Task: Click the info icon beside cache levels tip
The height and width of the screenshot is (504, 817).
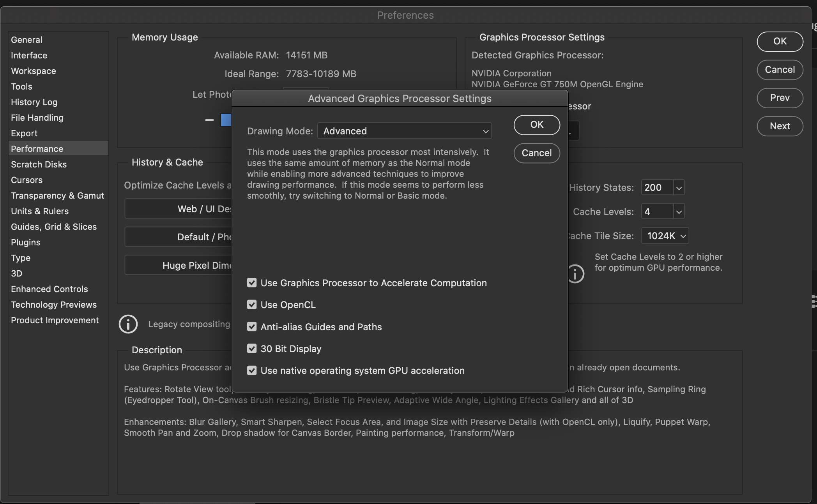Action: 576,274
